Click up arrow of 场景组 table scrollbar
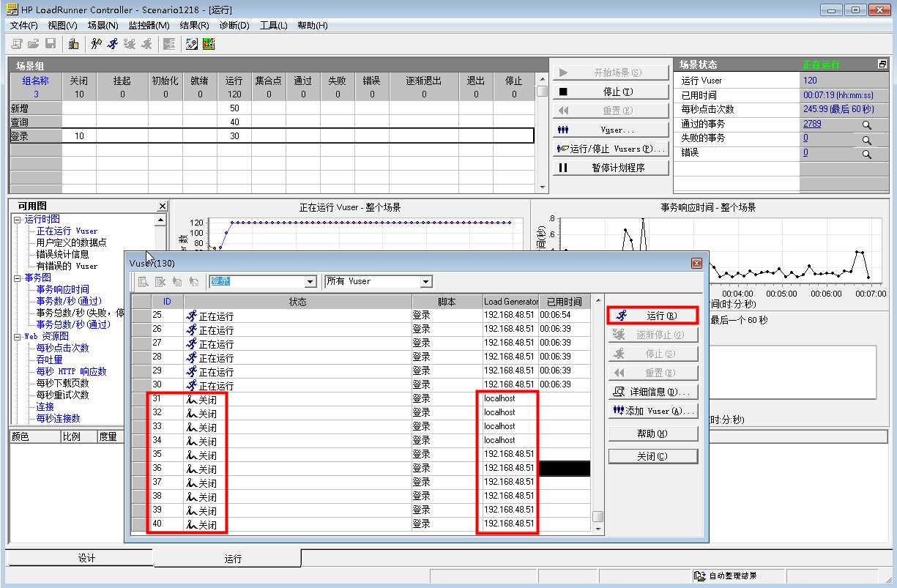 pyautogui.click(x=542, y=79)
